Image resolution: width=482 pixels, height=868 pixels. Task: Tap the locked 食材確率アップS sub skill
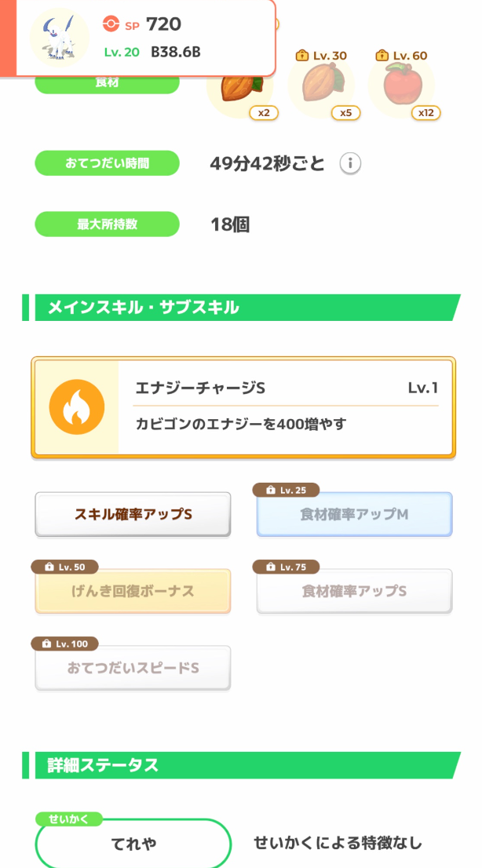coord(354,591)
